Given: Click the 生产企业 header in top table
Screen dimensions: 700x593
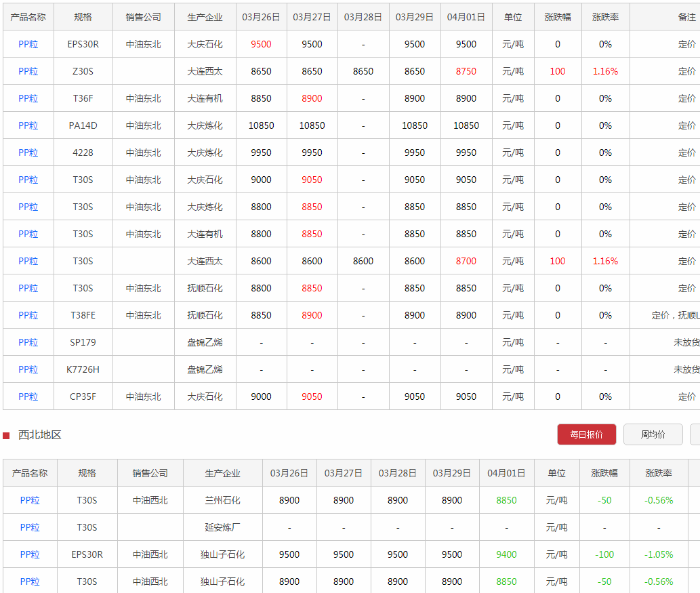Looking at the screenshot, I should 205,17.
